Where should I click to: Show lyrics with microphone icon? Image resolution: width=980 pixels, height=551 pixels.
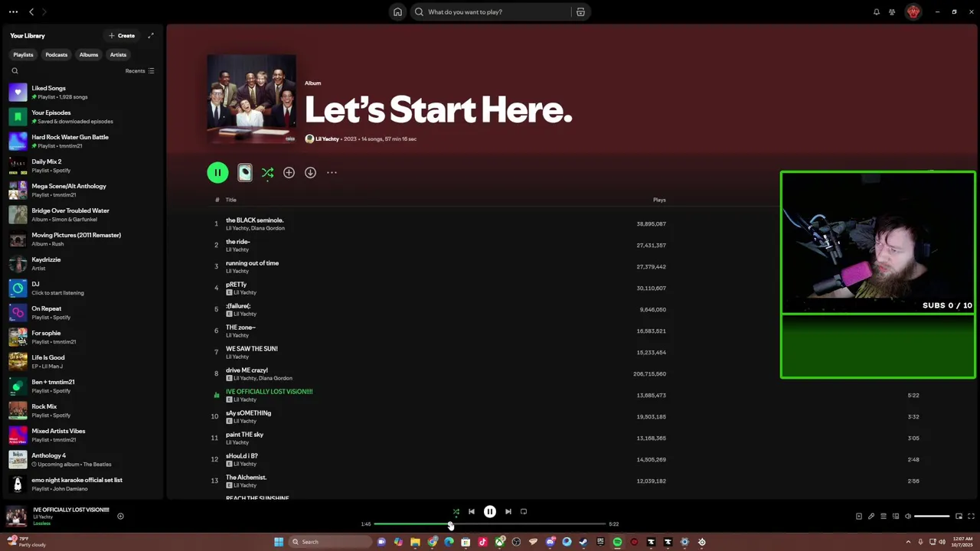(871, 516)
